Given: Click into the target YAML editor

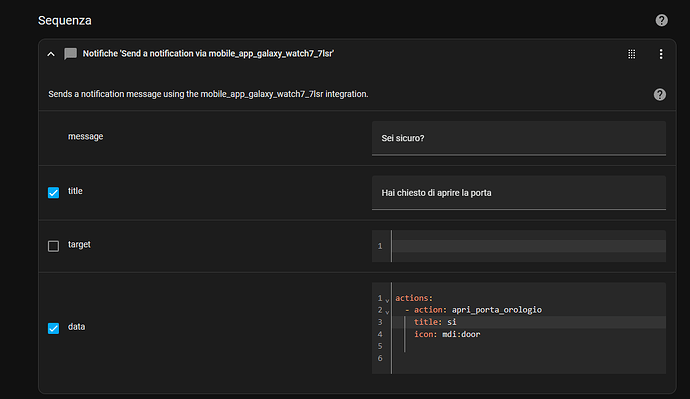Looking at the screenshot, I should coord(528,246).
